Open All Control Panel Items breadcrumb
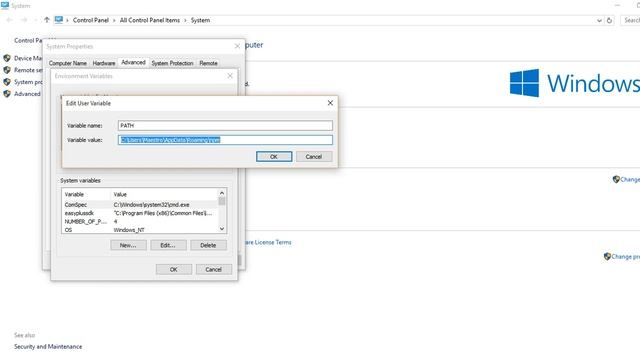Image resolution: width=640 pixels, height=360 pixels. click(150, 20)
